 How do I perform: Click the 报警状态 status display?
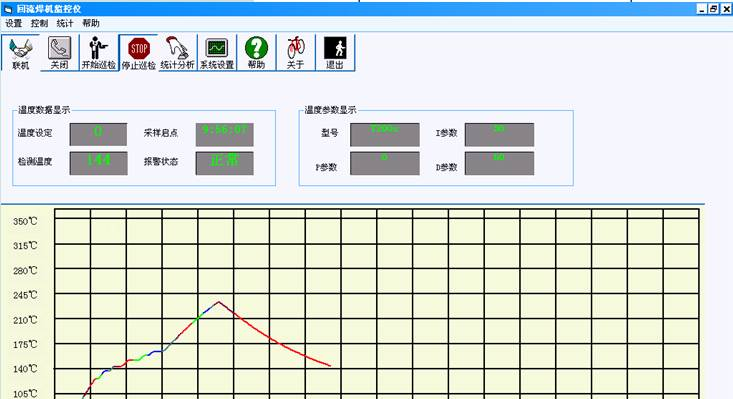224,163
